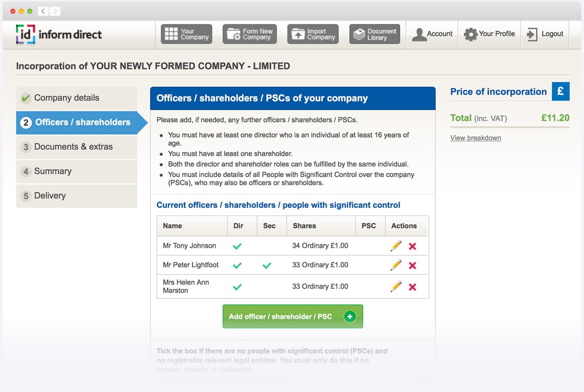Image resolution: width=584 pixels, height=392 pixels.
Task: Click the pound symbol beside Price of incorporation
Action: click(561, 92)
